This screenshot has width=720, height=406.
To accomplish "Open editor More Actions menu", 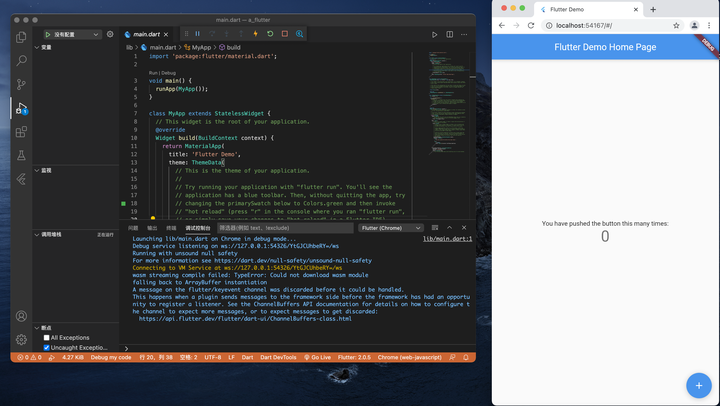I will coord(464,34).
